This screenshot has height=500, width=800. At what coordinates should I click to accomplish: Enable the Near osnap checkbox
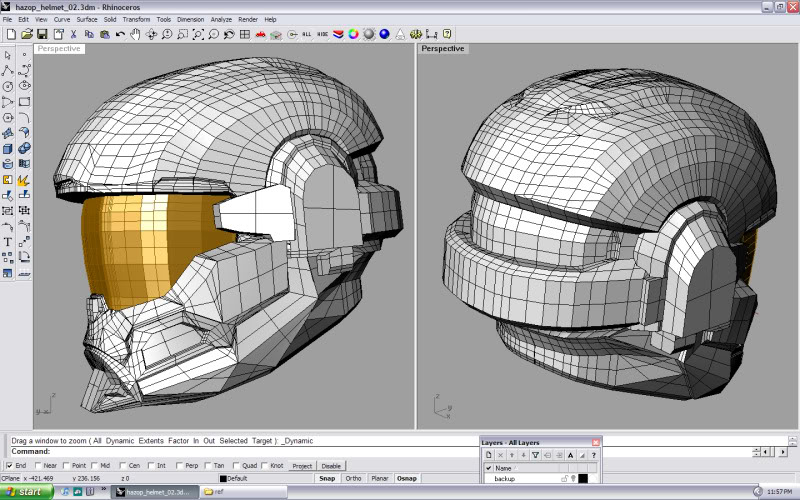click(x=38, y=465)
